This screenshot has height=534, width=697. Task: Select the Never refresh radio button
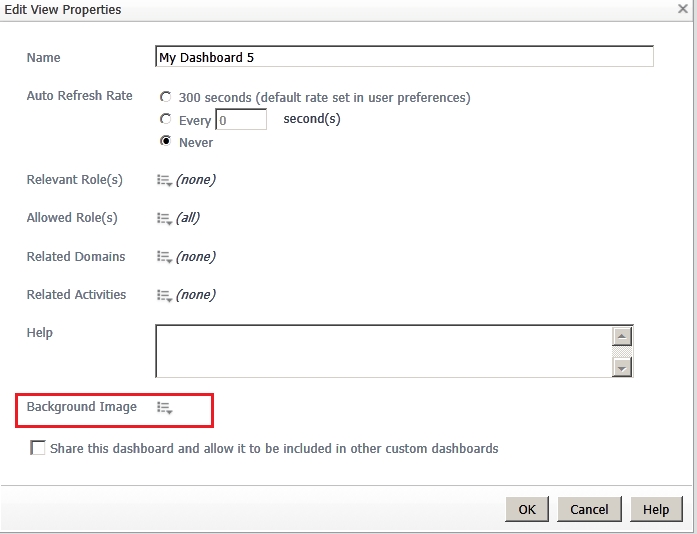click(x=165, y=141)
